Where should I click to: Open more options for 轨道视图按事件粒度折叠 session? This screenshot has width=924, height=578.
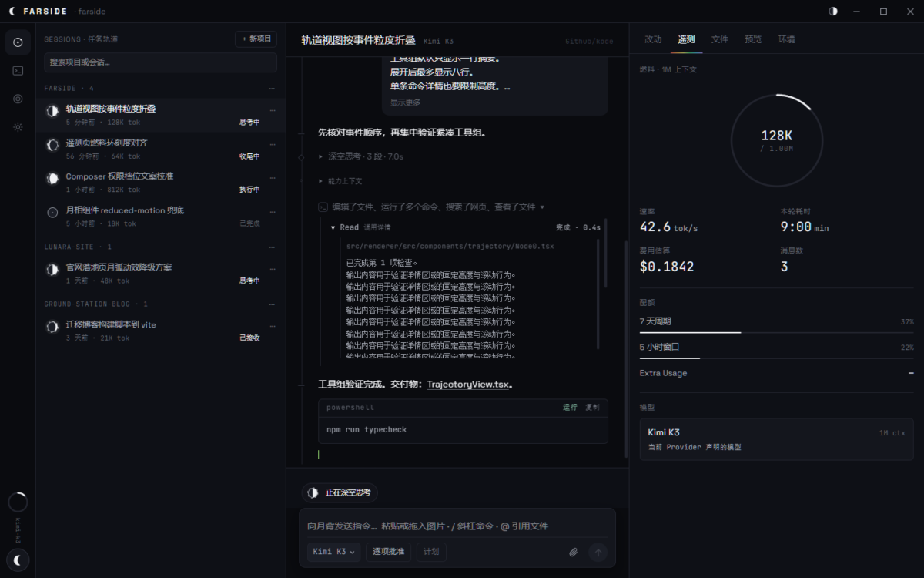coord(272,109)
